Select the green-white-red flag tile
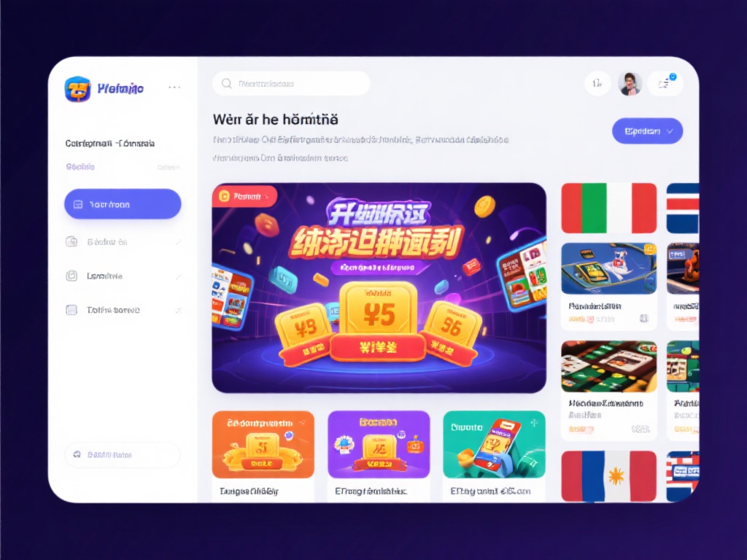 point(609,208)
